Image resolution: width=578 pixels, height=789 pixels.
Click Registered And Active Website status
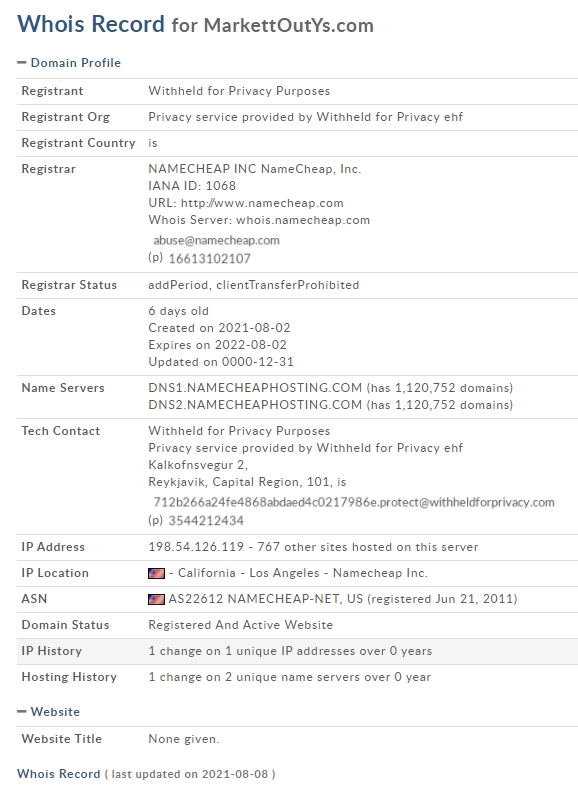[x=240, y=625]
